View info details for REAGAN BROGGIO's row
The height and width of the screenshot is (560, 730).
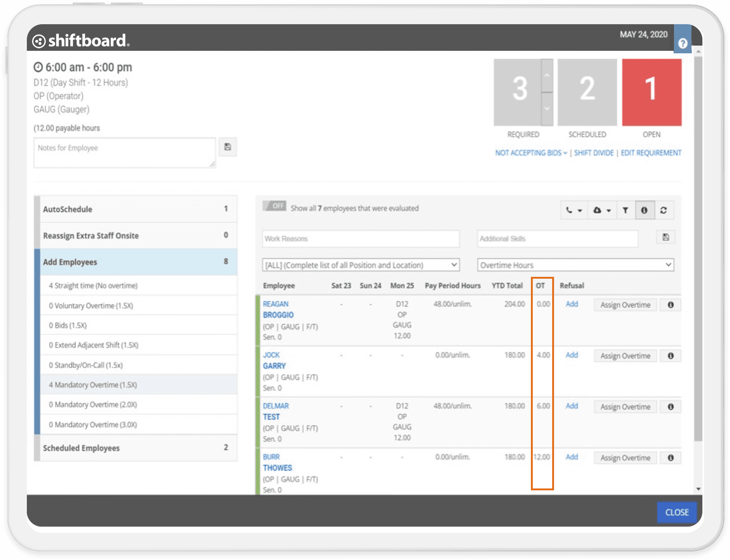[x=670, y=305]
